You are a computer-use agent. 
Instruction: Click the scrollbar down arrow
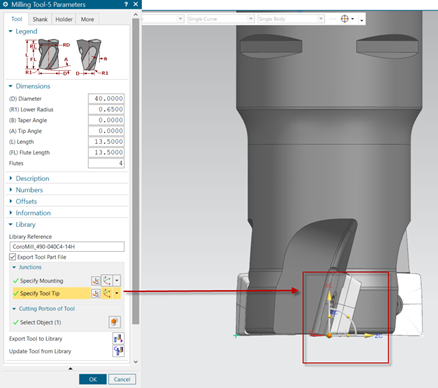(x=135, y=362)
